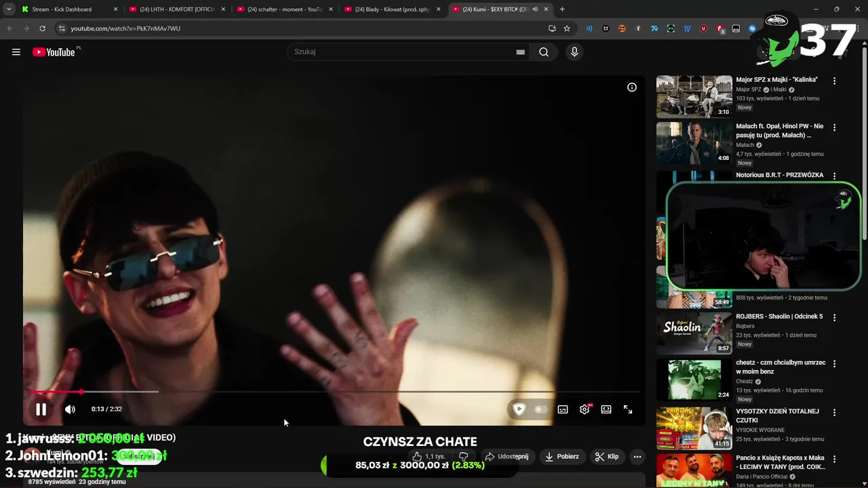Bookmark this page with the star
Viewport: 868px width, 488px height.
(567, 28)
